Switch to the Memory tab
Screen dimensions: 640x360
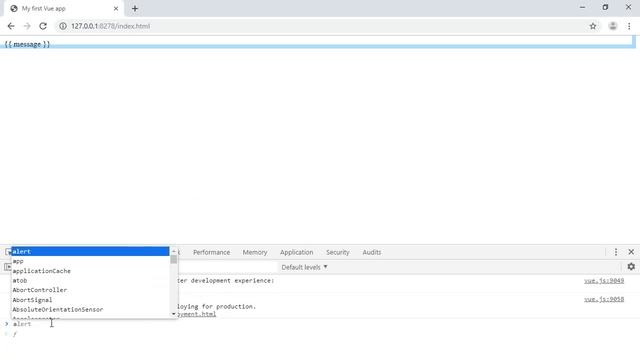click(255, 252)
